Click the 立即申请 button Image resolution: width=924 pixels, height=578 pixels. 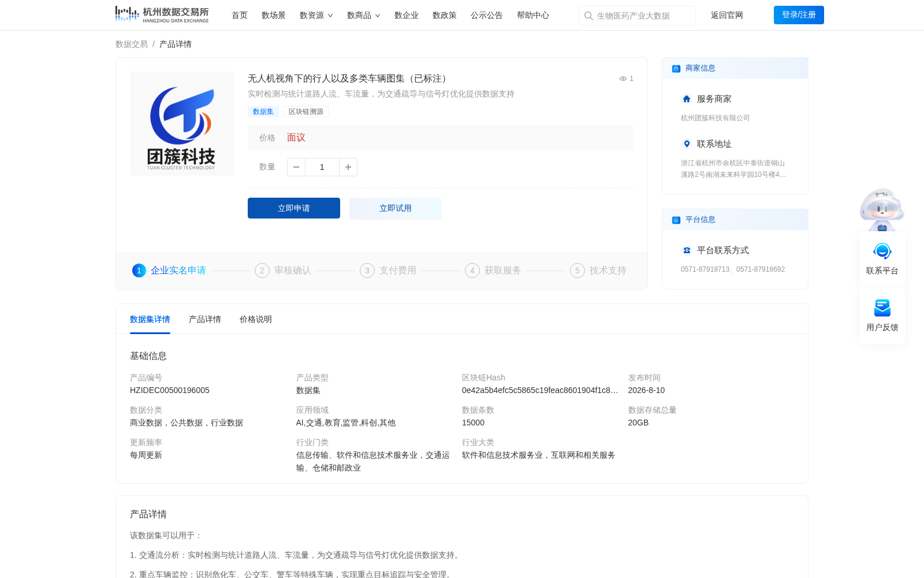pyautogui.click(x=294, y=208)
